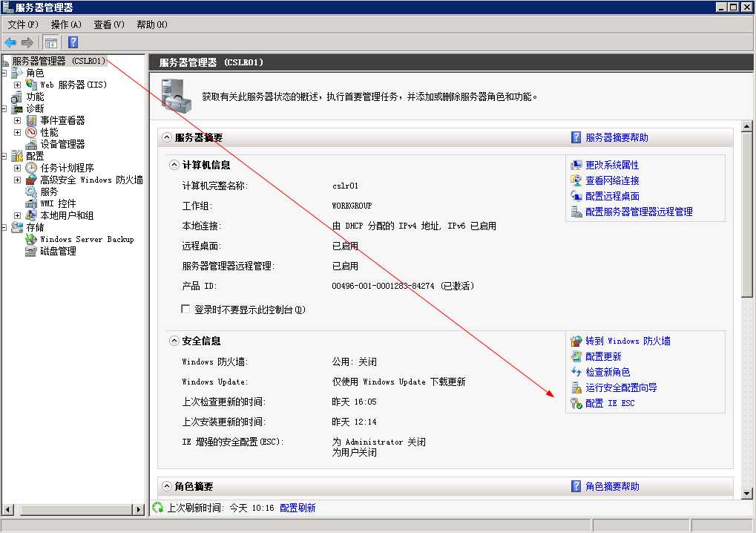This screenshot has width=756, height=533.
Task: Expand the 本地用户和组 node
Action: point(17,215)
